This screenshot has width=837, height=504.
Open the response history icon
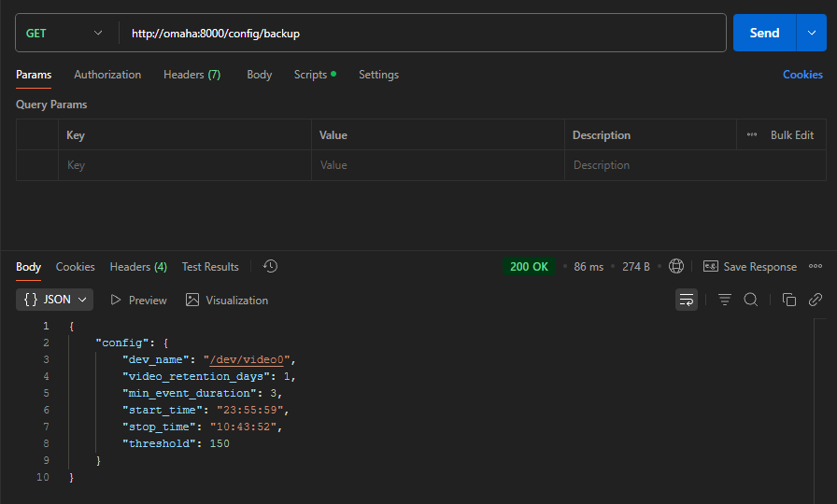pos(270,267)
